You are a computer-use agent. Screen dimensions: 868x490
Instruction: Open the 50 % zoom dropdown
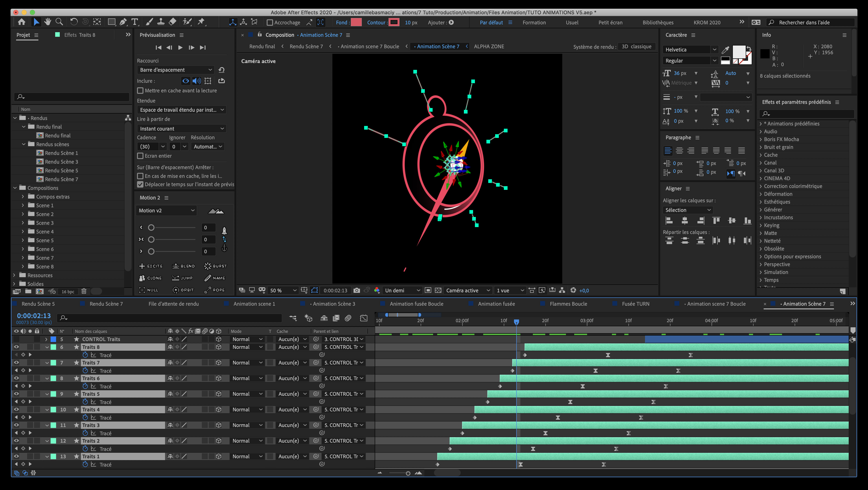click(283, 290)
